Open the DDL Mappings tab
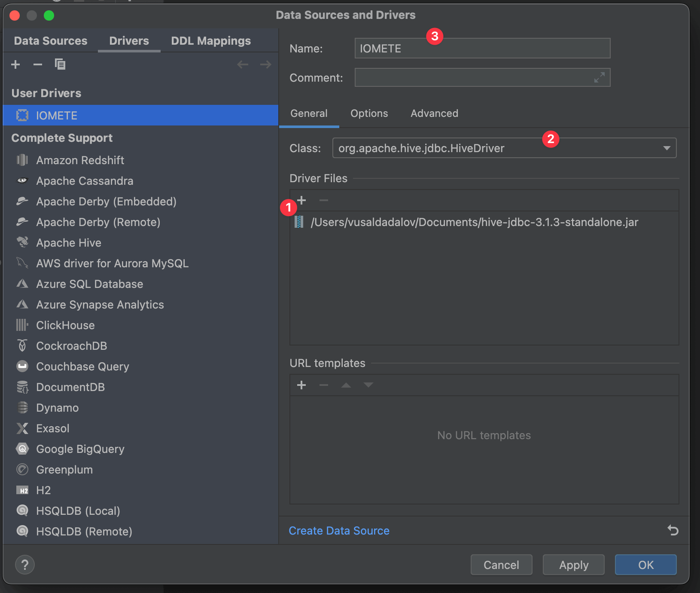The width and height of the screenshot is (700, 593). coord(211,41)
